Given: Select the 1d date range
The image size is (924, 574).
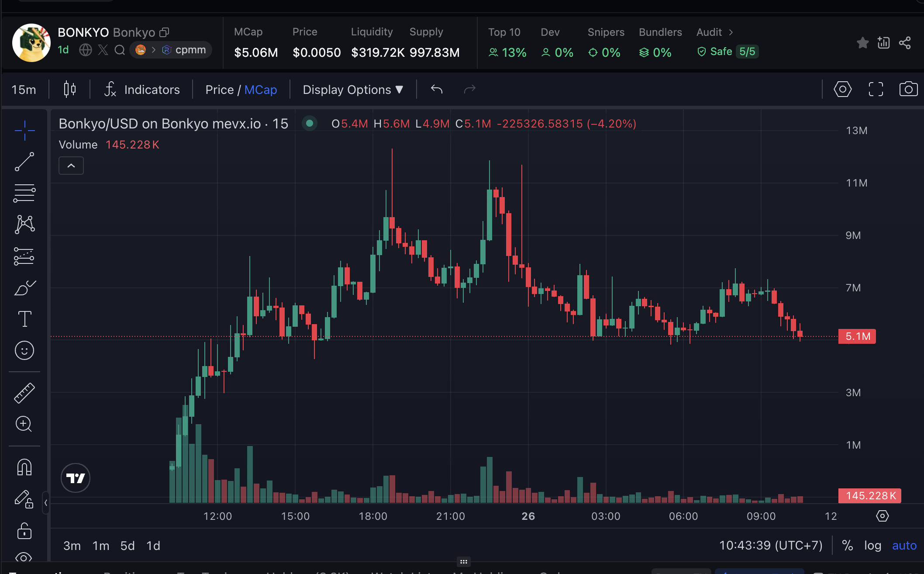Looking at the screenshot, I should 153,546.
